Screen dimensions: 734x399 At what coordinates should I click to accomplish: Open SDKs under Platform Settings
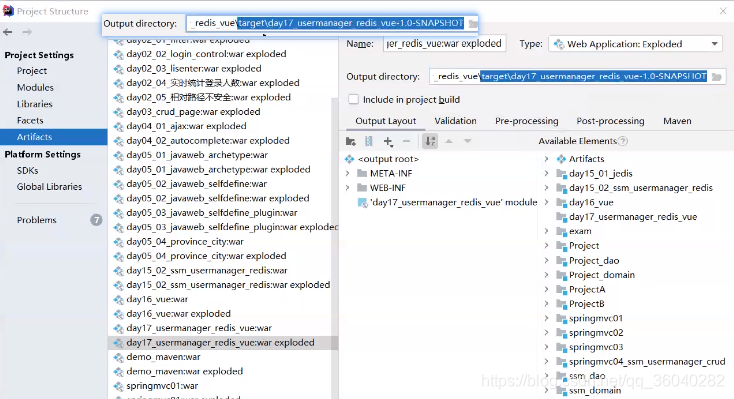click(28, 170)
